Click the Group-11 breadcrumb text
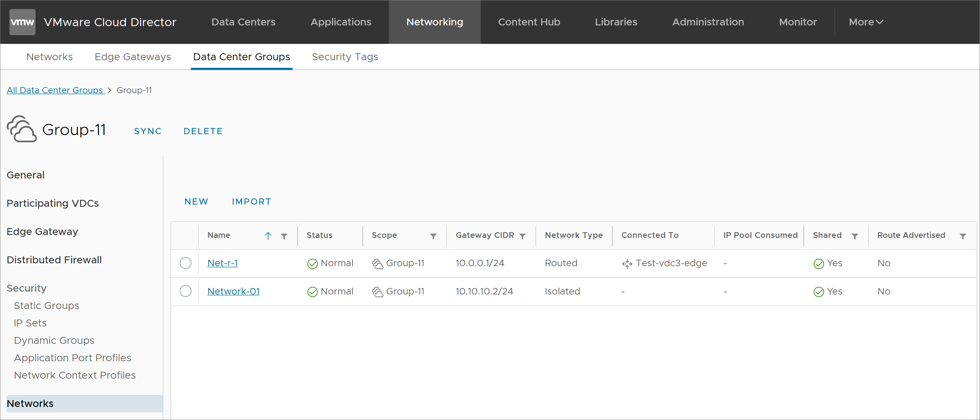This screenshot has width=980, height=420. [134, 90]
